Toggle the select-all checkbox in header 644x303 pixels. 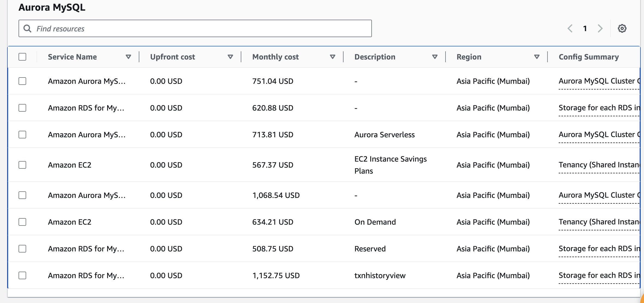point(22,57)
